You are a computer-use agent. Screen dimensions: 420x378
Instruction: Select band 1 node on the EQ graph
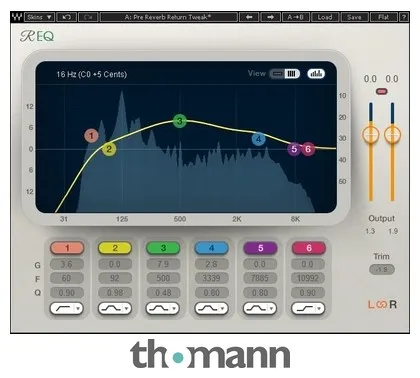(91, 136)
